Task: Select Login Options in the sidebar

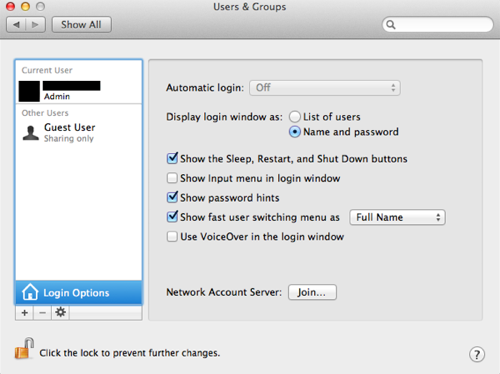Action: pyautogui.click(x=79, y=293)
